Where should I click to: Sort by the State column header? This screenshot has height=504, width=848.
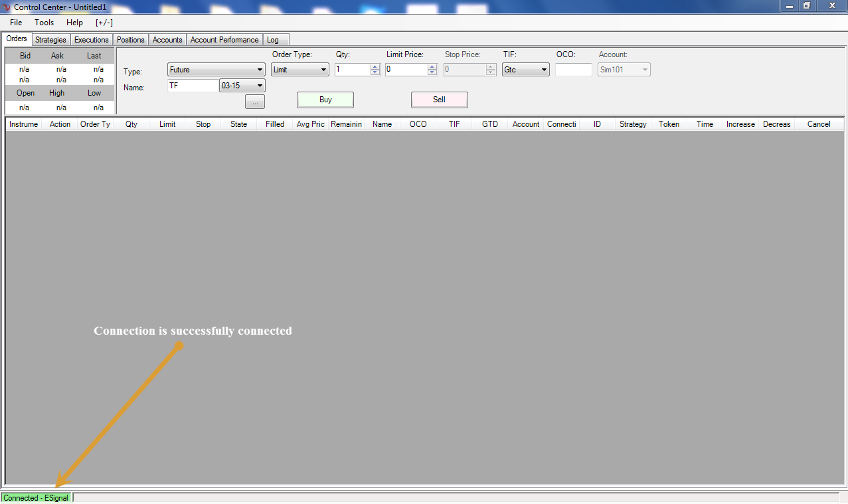pos(239,124)
